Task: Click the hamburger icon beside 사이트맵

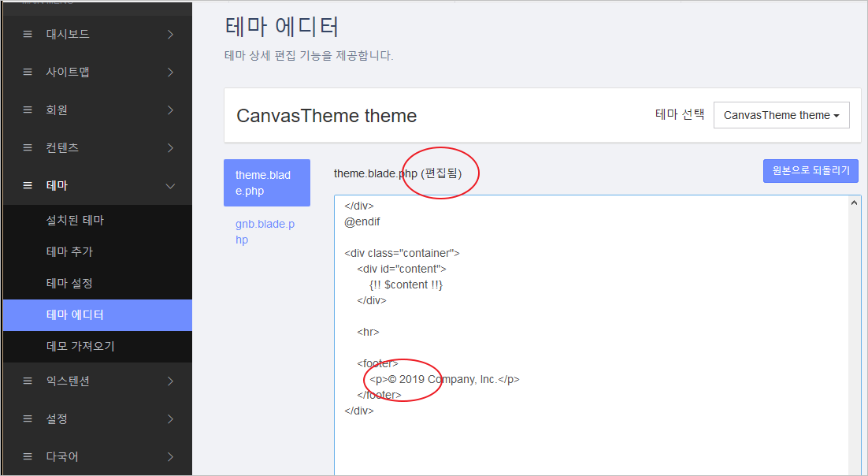Action: click(x=26, y=72)
